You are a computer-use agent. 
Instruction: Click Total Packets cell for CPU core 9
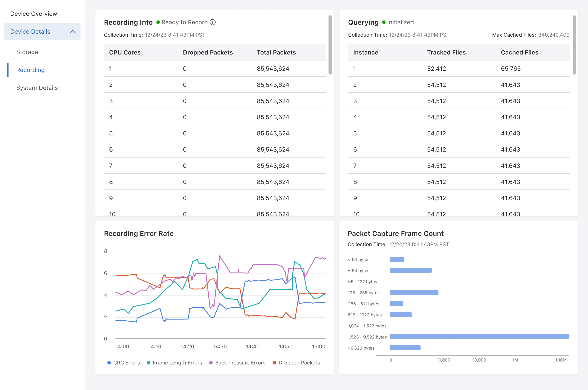(x=273, y=198)
